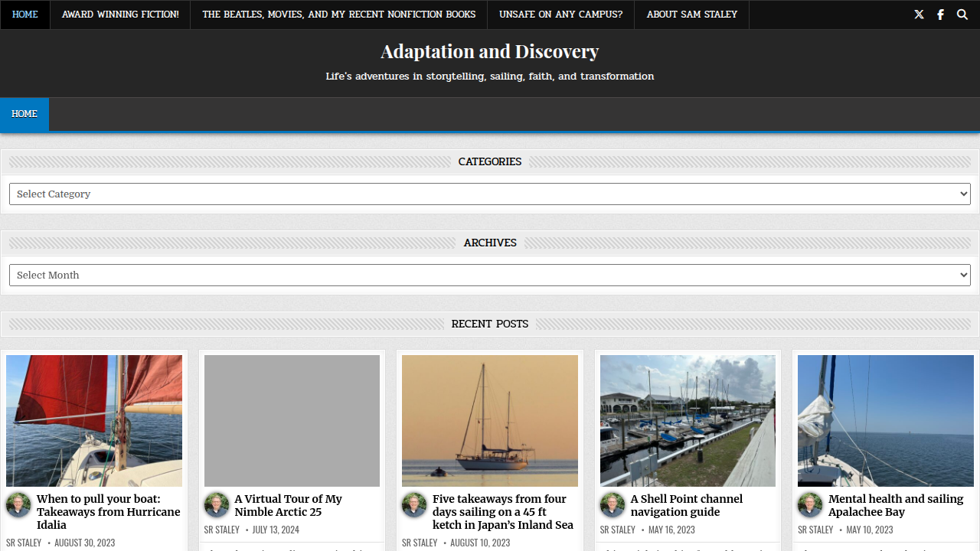
Task: Click the date August 10, 2023
Action: (480, 543)
